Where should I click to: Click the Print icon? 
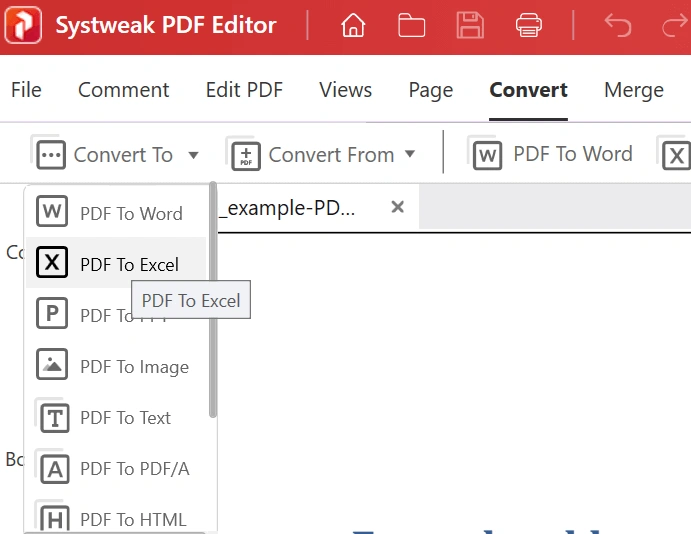529,25
